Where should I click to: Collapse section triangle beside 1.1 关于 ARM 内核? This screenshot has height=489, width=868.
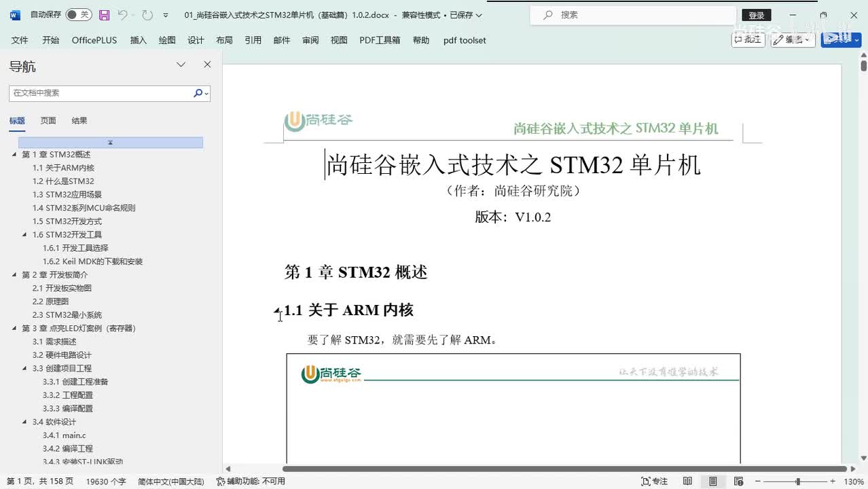[x=277, y=311]
